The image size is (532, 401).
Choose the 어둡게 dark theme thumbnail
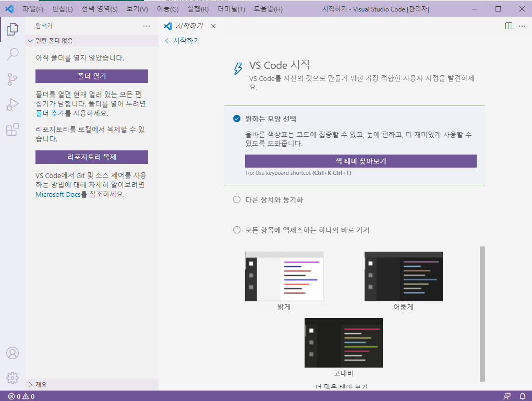click(403, 276)
